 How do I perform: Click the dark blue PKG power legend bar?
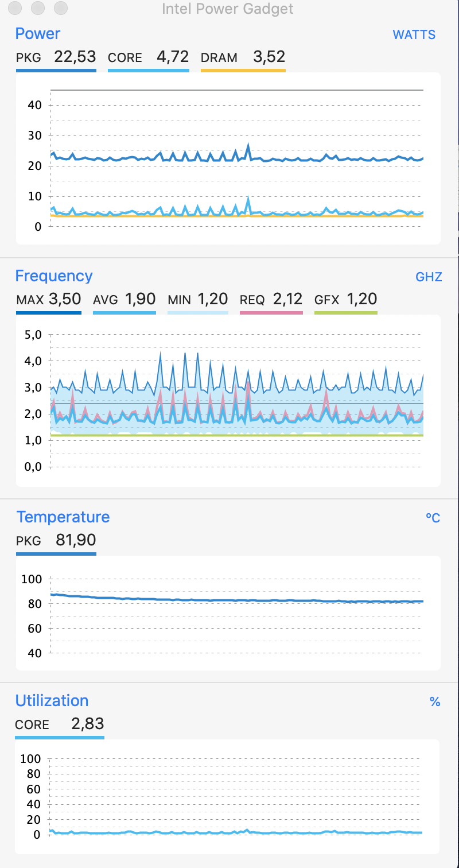56,71
